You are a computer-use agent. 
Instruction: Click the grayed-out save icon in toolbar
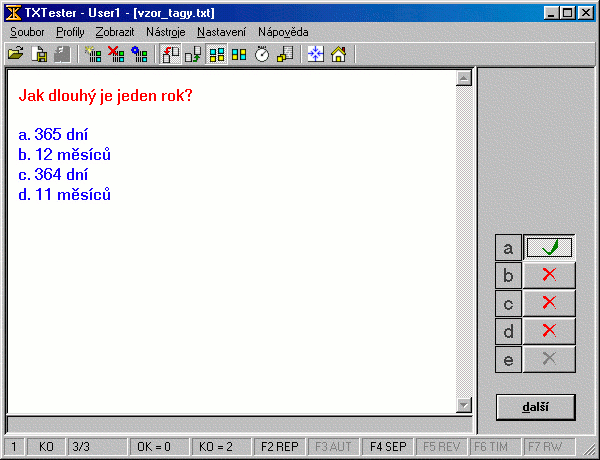62,54
